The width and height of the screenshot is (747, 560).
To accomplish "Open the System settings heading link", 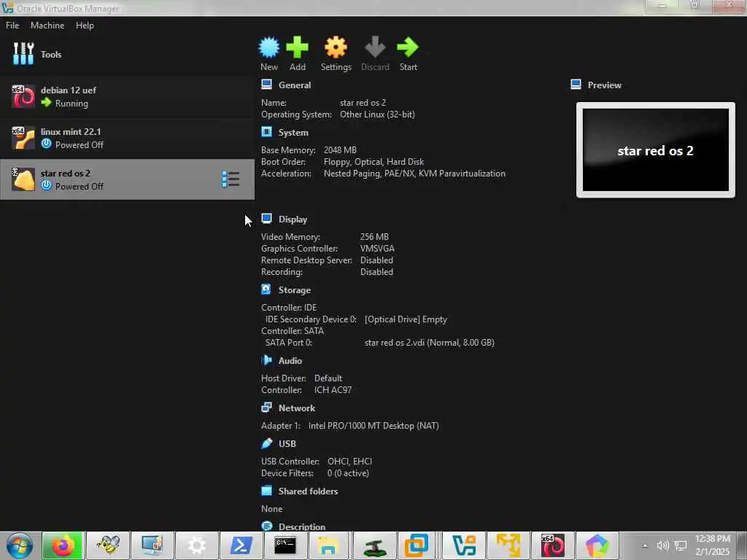I will (x=293, y=133).
